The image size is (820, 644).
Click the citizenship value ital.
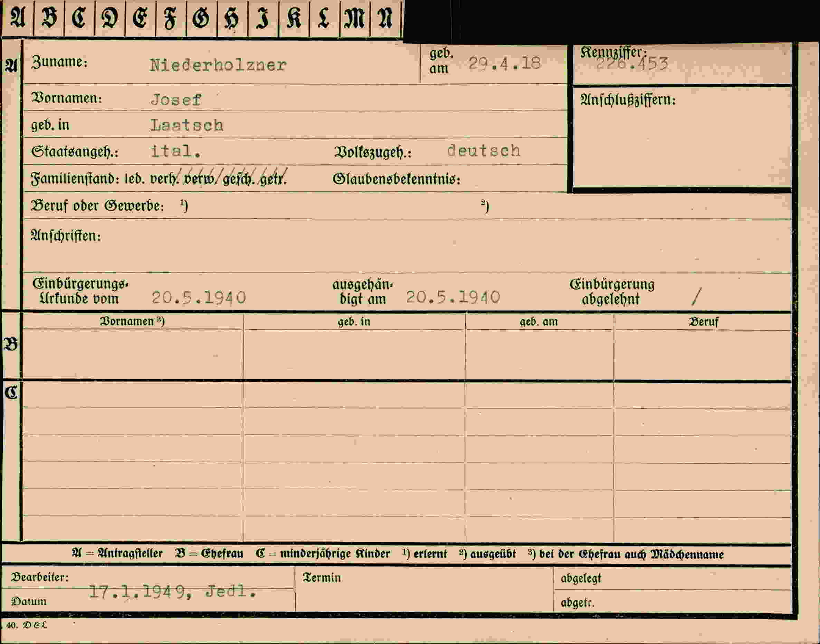[176, 151]
